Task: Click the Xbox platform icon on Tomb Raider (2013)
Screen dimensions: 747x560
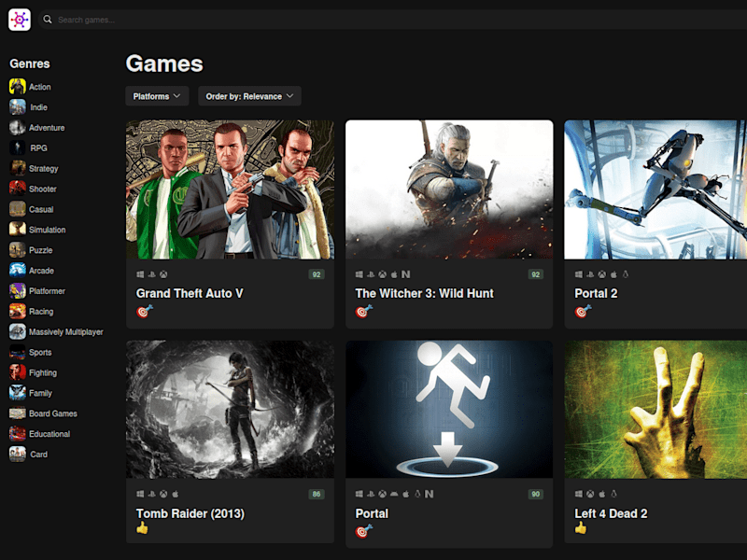Action: coord(163,494)
